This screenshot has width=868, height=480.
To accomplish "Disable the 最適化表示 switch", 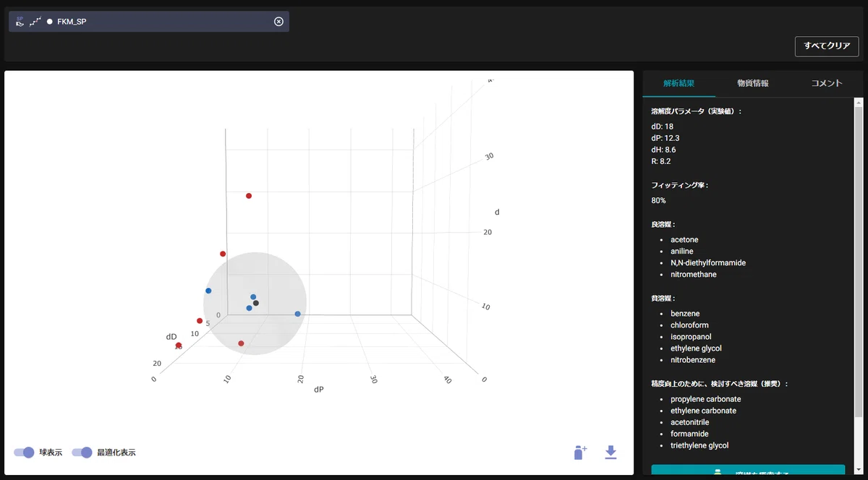I will click(82, 453).
